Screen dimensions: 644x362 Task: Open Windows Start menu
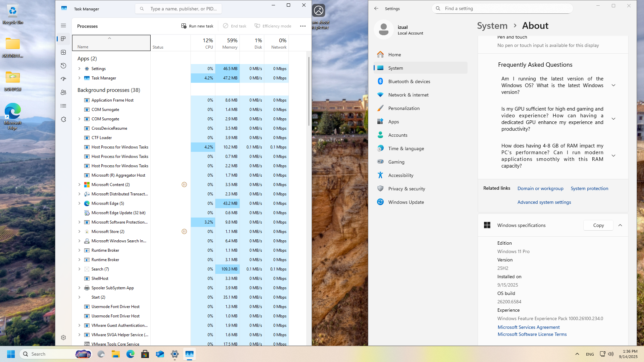11,354
